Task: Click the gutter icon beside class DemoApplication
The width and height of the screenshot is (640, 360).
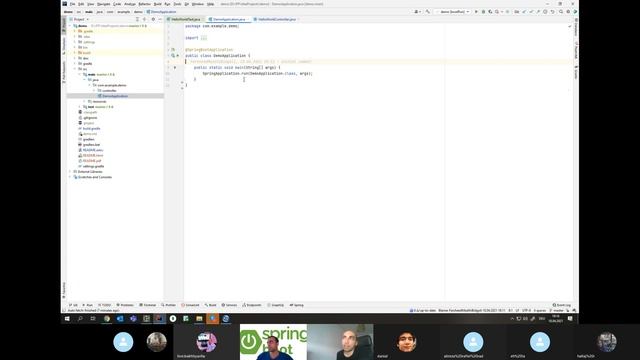Action: pyautogui.click(x=173, y=56)
